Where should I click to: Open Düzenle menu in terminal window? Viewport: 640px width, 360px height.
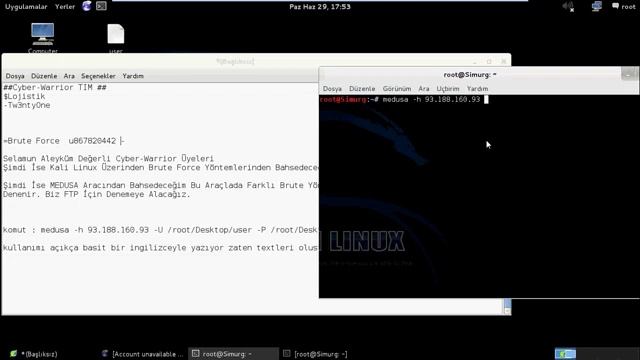(362, 89)
